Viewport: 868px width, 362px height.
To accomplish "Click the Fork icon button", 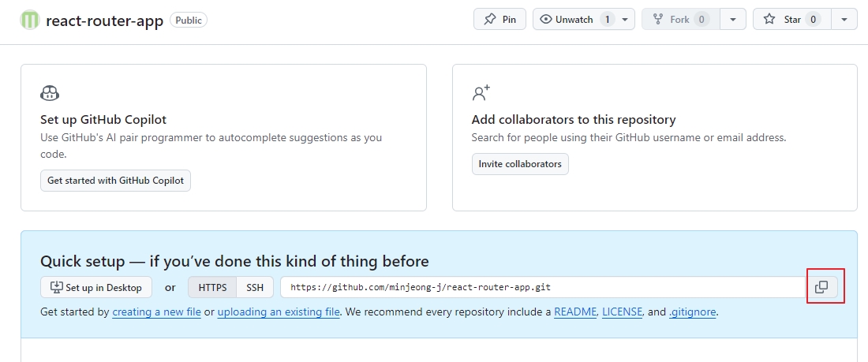I will tap(680, 20).
